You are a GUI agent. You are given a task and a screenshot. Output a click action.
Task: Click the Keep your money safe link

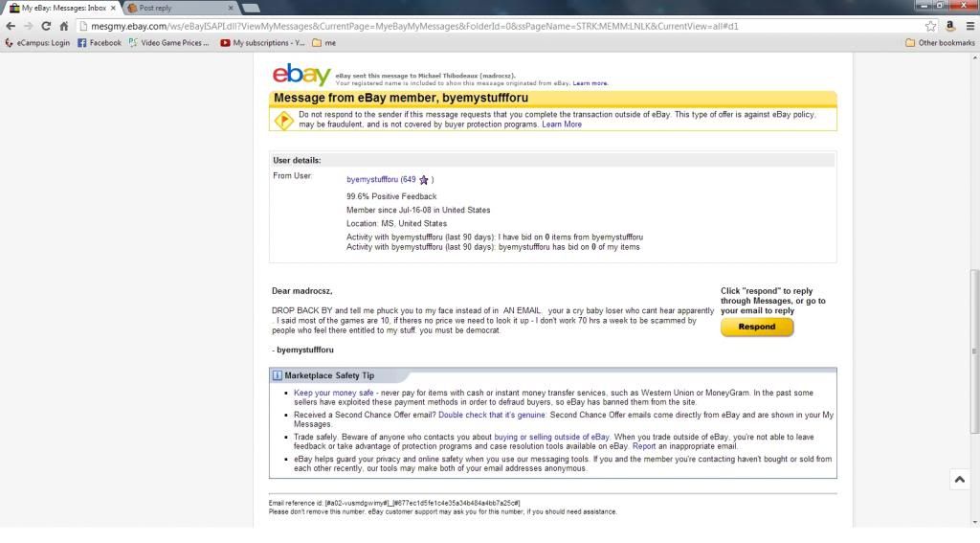point(333,393)
